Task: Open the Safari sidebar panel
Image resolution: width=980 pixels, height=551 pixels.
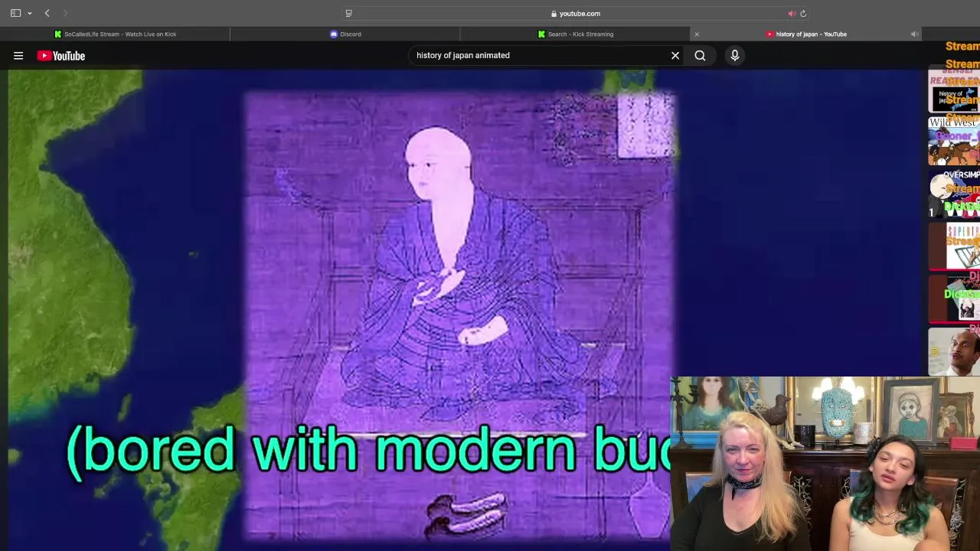Action: (x=15, y=13)
